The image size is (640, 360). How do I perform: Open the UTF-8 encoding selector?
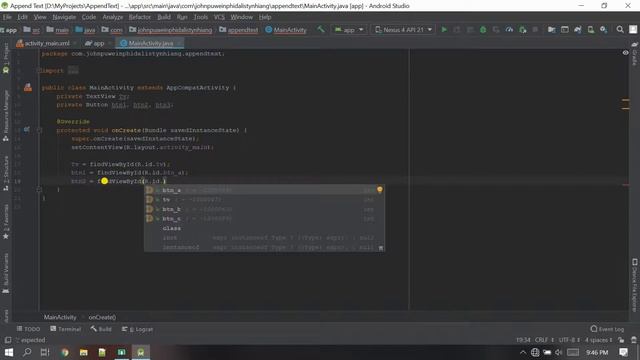click(569, 340)
